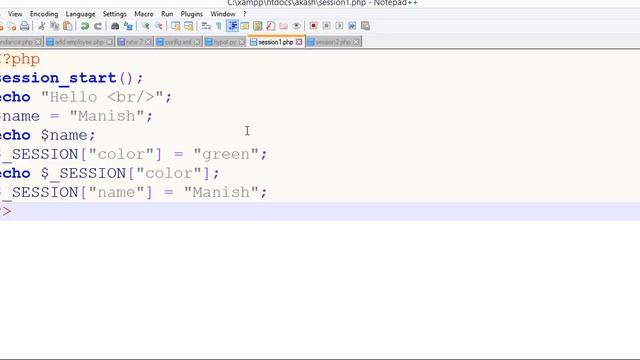
Task: Open the Encoding menu
Action: pyautogui.click(x=44, y=14)
